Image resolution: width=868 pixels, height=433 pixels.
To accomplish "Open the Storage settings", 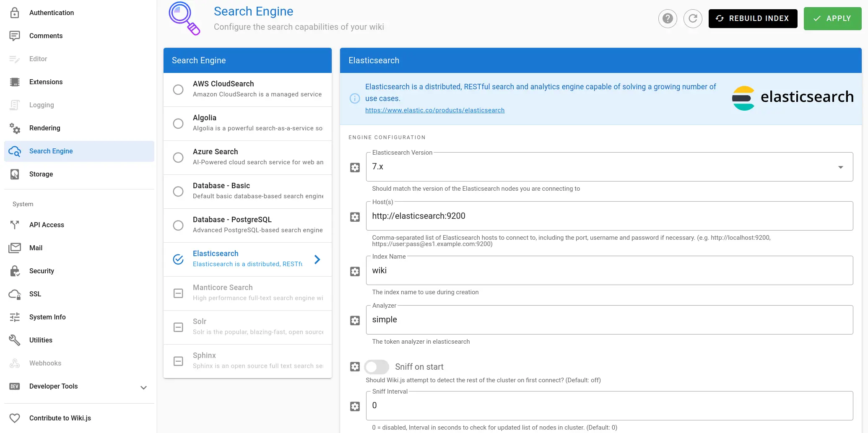I will 79,174.
